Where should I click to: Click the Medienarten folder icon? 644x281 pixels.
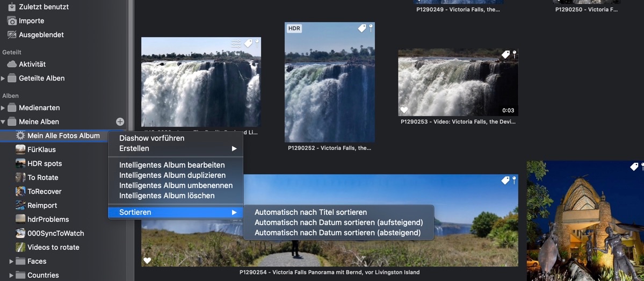(x=12, y=108)
